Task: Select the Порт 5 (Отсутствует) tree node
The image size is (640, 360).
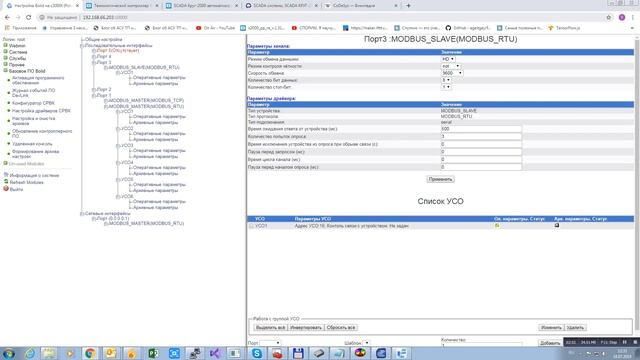Action: [118, 51]
